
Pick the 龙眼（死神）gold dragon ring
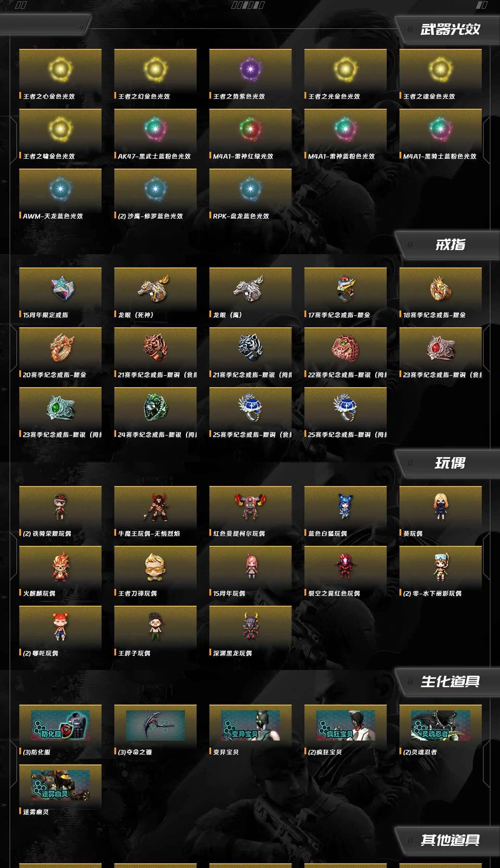pyautogui.click(x=154, y=288)
